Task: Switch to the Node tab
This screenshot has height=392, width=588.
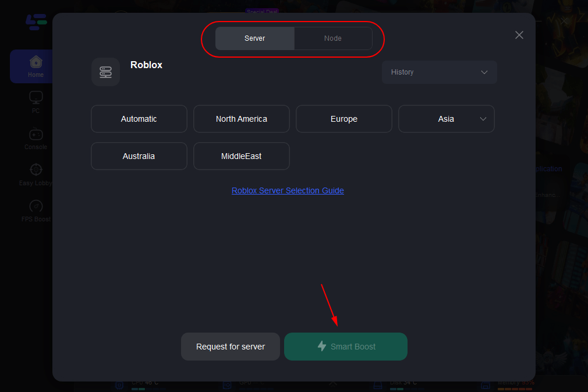Action: click(x=332, y=38)
